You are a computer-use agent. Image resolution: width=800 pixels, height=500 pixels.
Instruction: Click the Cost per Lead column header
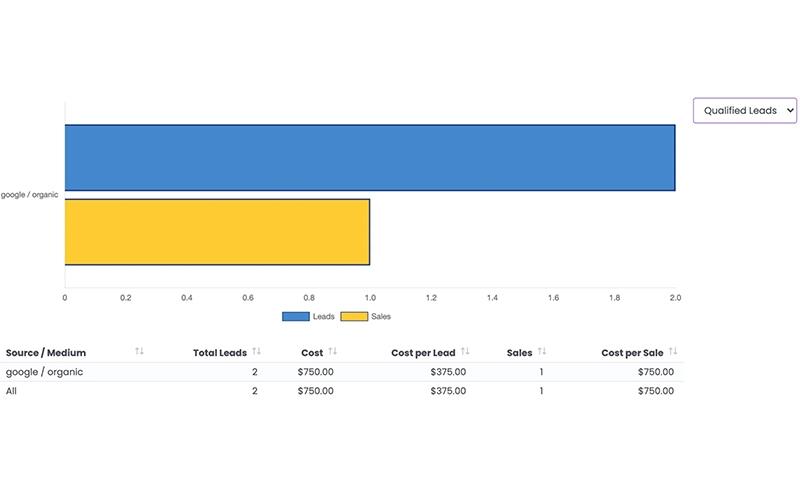coord(423,353)
